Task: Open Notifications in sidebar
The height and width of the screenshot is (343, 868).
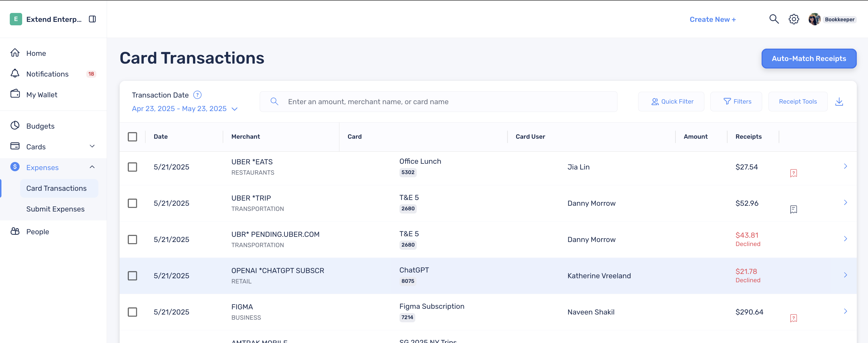Action: 47,74
